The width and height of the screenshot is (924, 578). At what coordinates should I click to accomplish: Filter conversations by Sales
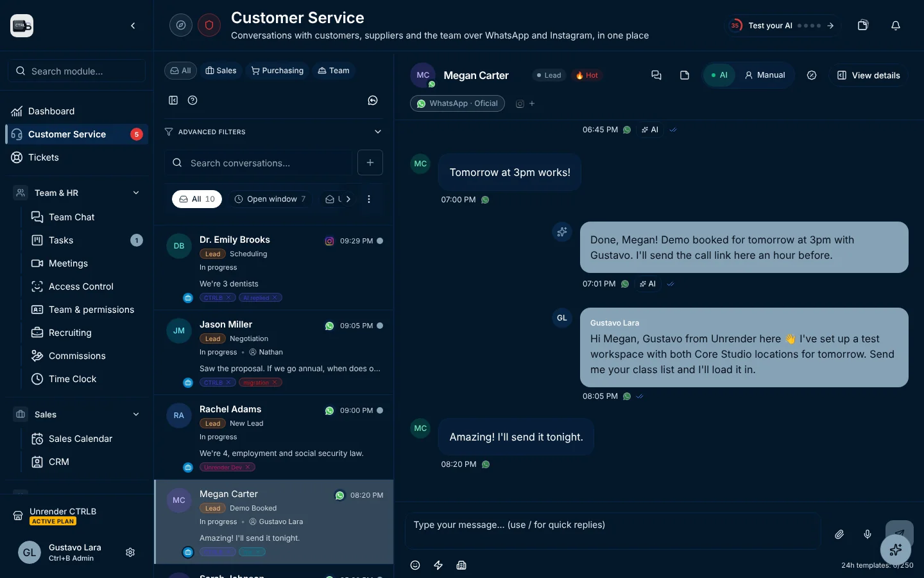coord(221,71)
